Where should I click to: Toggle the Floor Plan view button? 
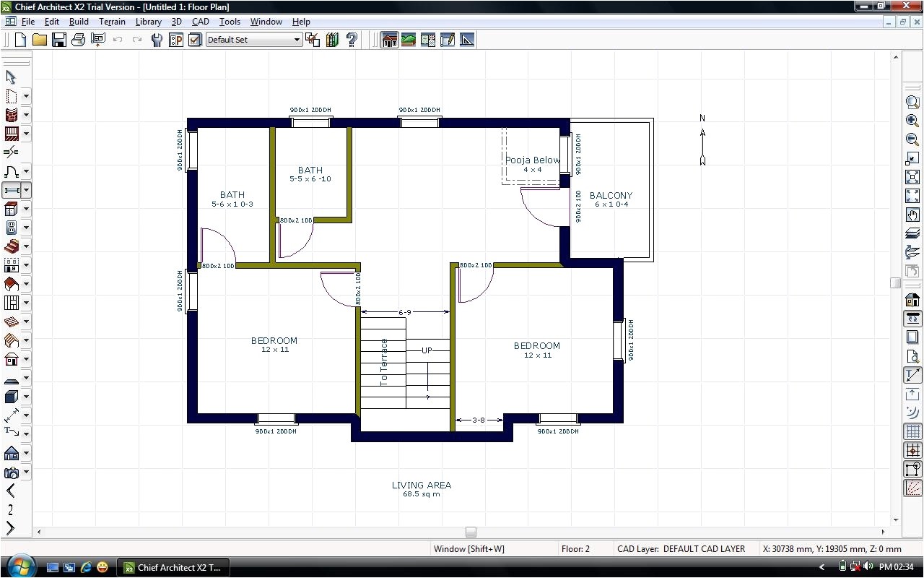389,40
